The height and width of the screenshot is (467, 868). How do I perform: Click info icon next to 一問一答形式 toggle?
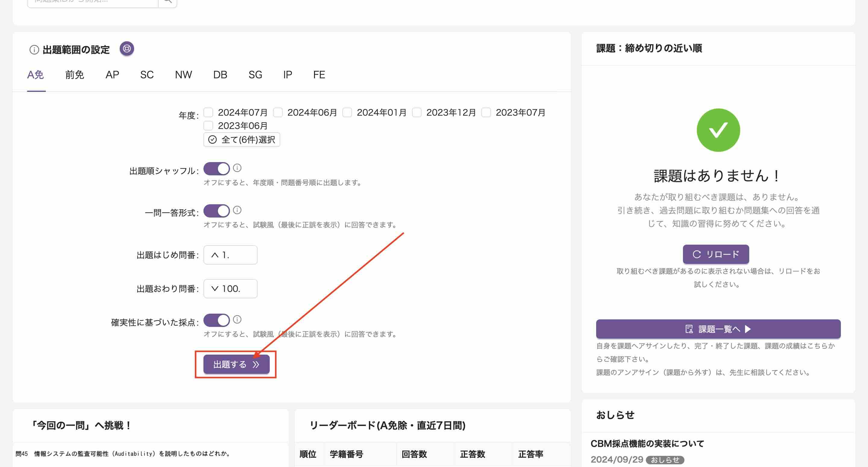pyautogui.click(x=237, y=210)
